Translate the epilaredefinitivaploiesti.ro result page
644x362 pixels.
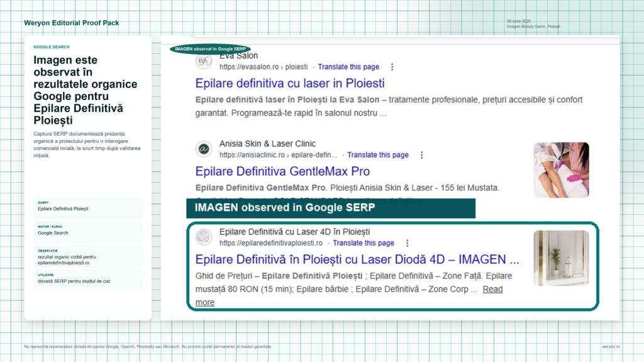pos(364,243)
